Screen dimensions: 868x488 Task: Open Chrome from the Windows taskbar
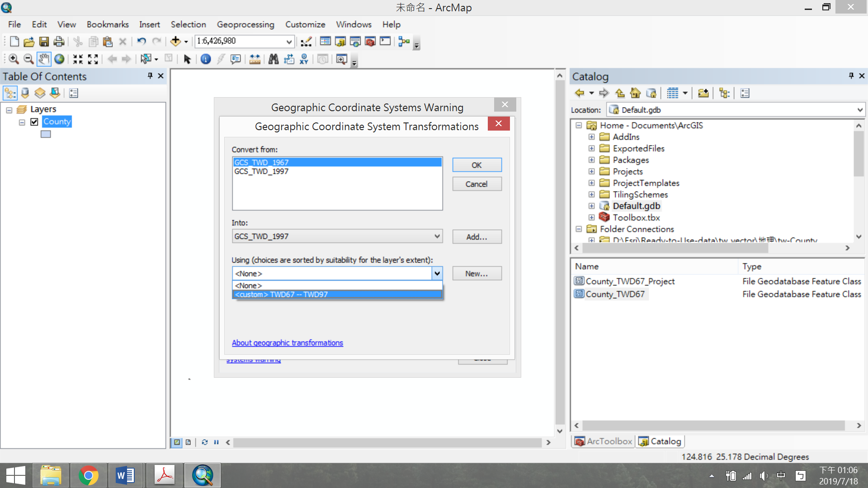88,475
